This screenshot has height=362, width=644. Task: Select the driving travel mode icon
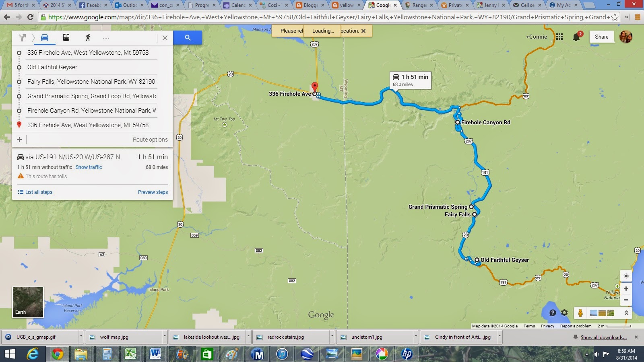[45, 37]
